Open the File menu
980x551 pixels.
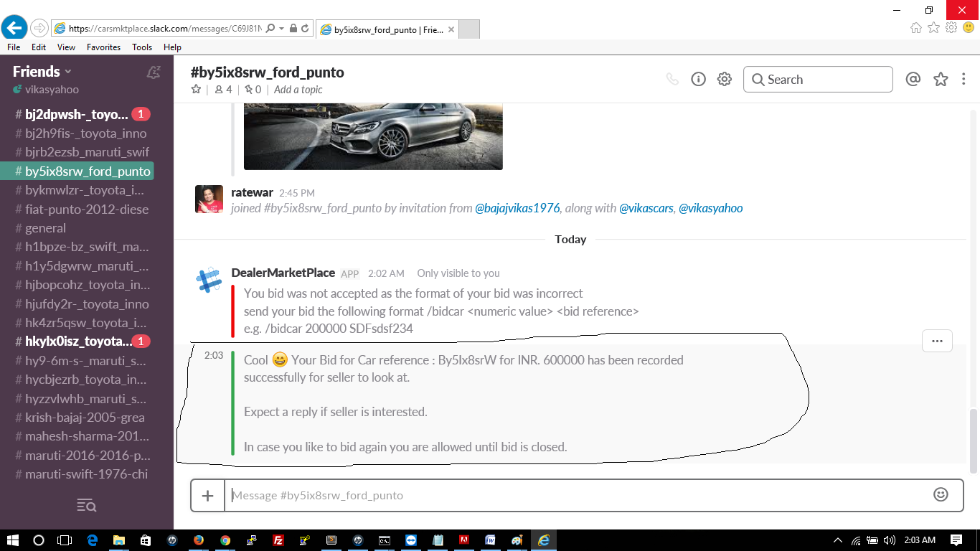click(14, 47)
